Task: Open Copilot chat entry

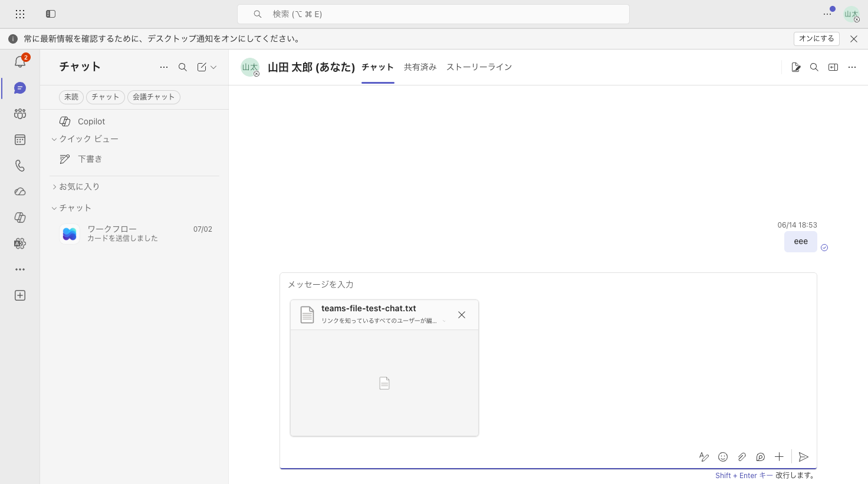Action: point(134,121)
